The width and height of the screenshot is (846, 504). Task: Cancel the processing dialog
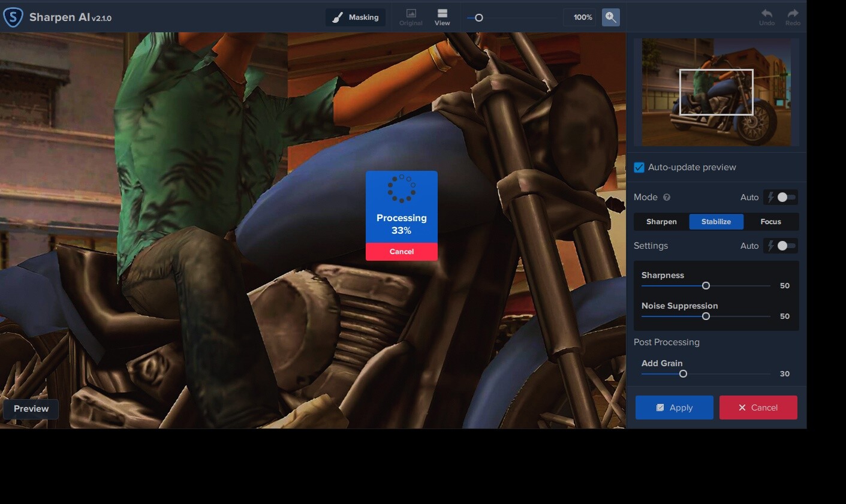(x=402, y=252)
